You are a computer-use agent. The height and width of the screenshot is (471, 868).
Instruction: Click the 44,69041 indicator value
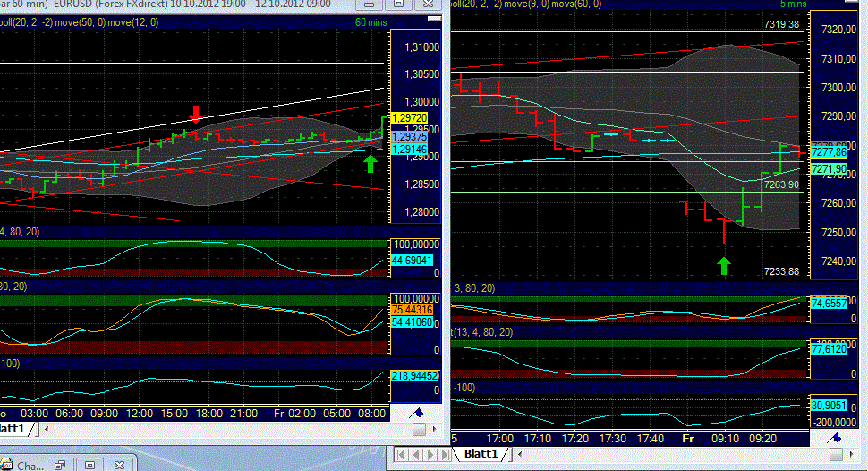click(x=412, y=260)
